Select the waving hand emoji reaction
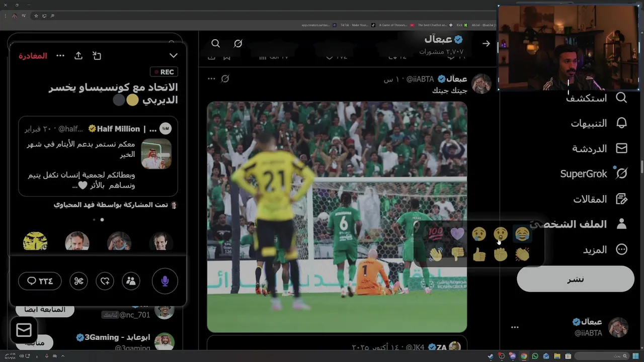The height and width of the screenshot is (362, 644). point(436,254)
